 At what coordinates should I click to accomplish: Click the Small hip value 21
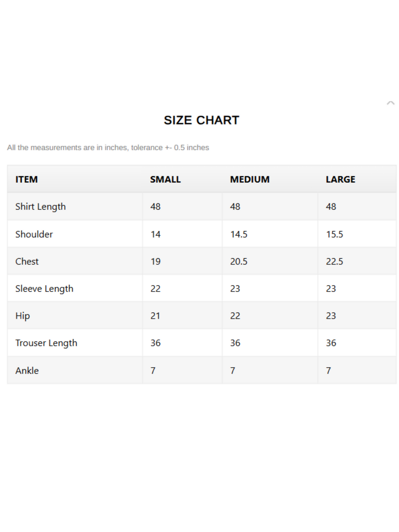(155, 316)
